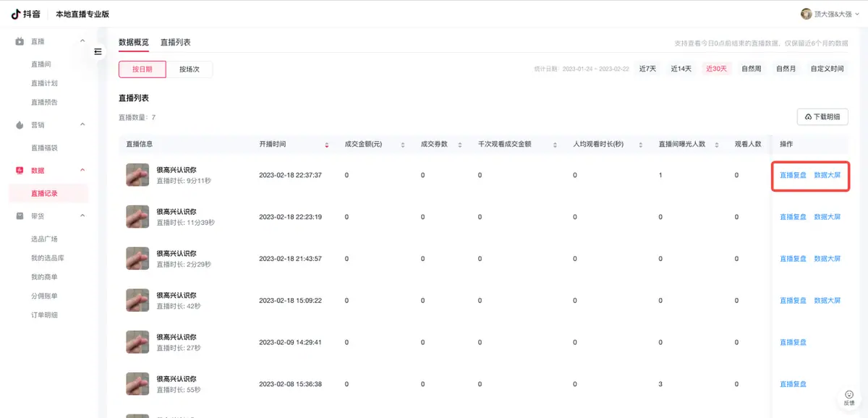The width and height of the screenshot is (868, 418).
Task: Click thumbnail of the 42秒 stream
Action: (137, 301)
